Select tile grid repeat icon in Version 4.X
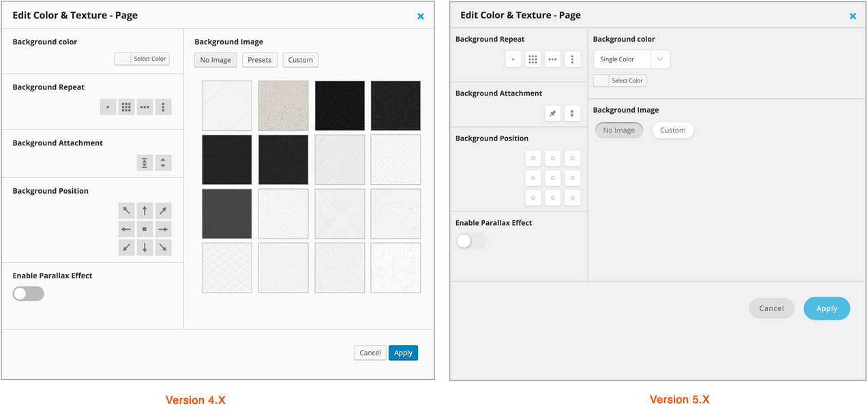The image size is (868, 412). pos(126,107)
